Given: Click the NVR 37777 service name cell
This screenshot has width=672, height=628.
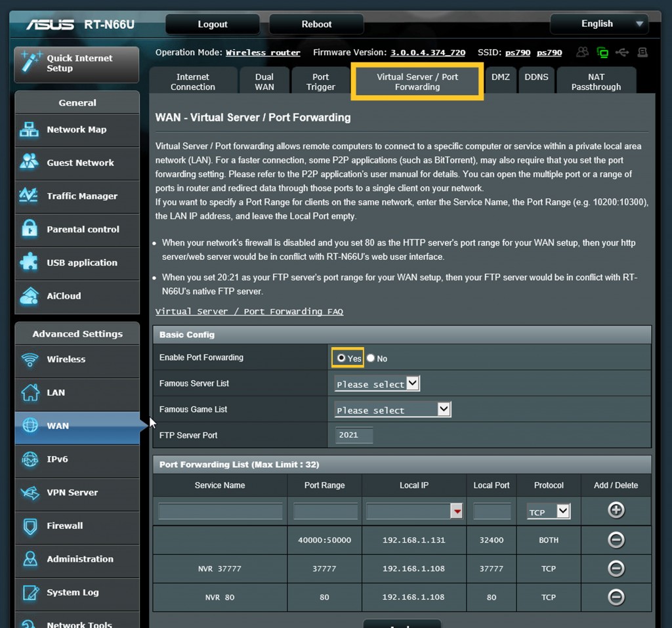Looking at the screenshot, I should tap(220, 569).
